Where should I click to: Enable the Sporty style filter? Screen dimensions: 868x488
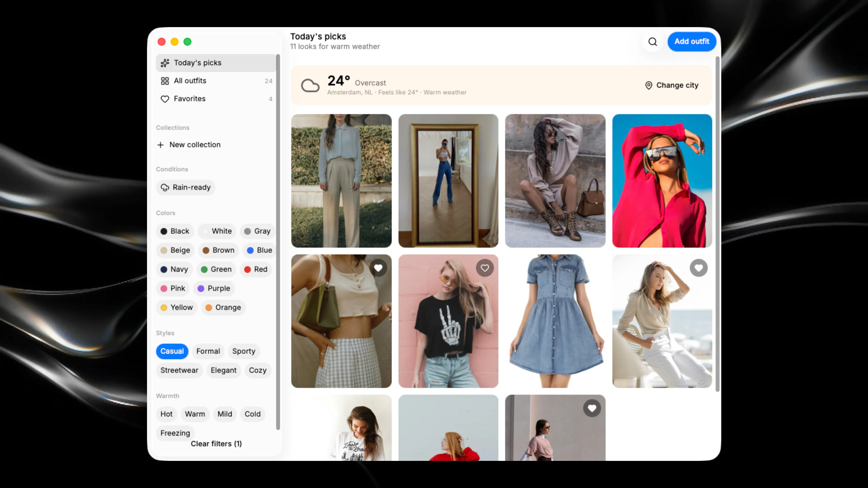(x=244, y=351)
